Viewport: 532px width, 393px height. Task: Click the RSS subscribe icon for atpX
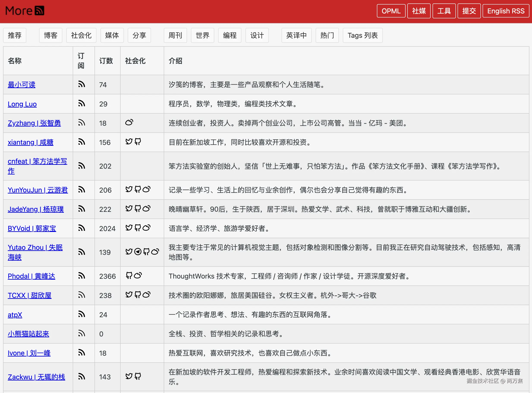(x=82, y=314)
